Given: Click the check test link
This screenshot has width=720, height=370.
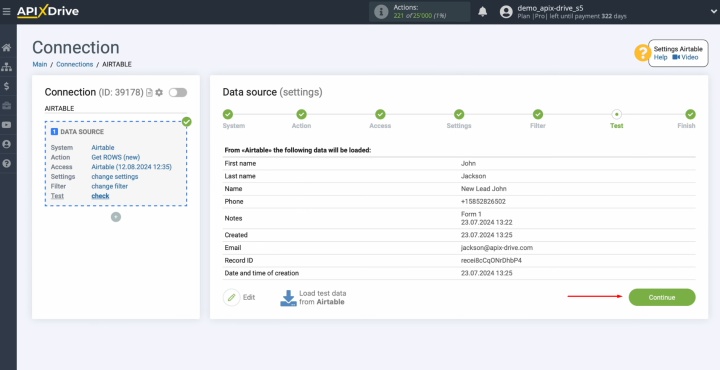Looking at the screenshot, I should tap(100, 196).
